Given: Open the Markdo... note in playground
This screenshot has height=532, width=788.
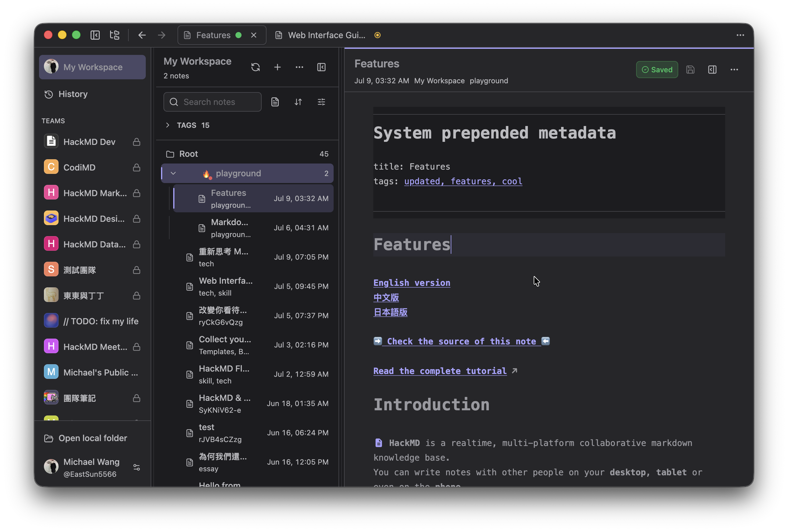Looking at the screenshot, I should [253, 228].
